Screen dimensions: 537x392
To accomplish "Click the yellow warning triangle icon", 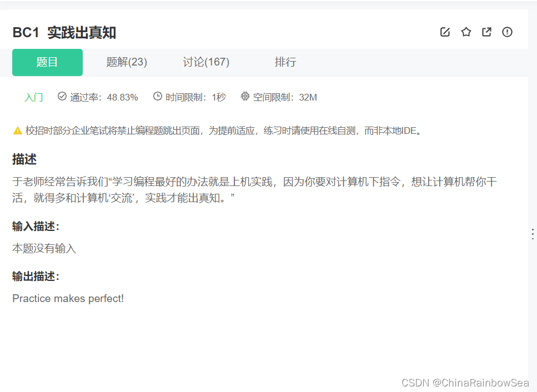I will click(x=17, y=131).
